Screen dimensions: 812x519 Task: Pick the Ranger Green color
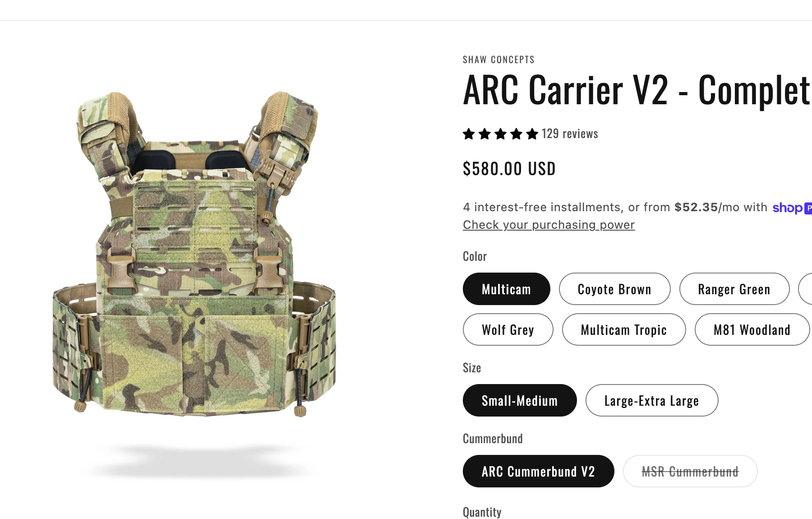click(734, 289)
